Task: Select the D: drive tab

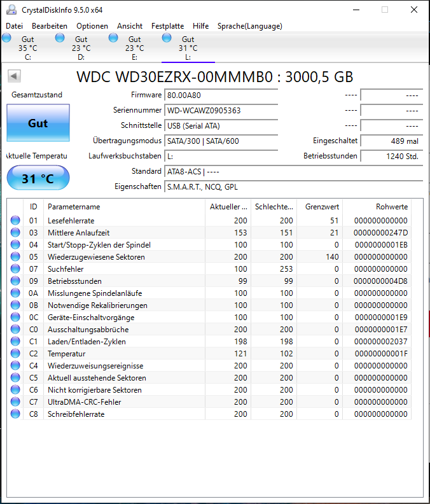Action: point(81,48)
